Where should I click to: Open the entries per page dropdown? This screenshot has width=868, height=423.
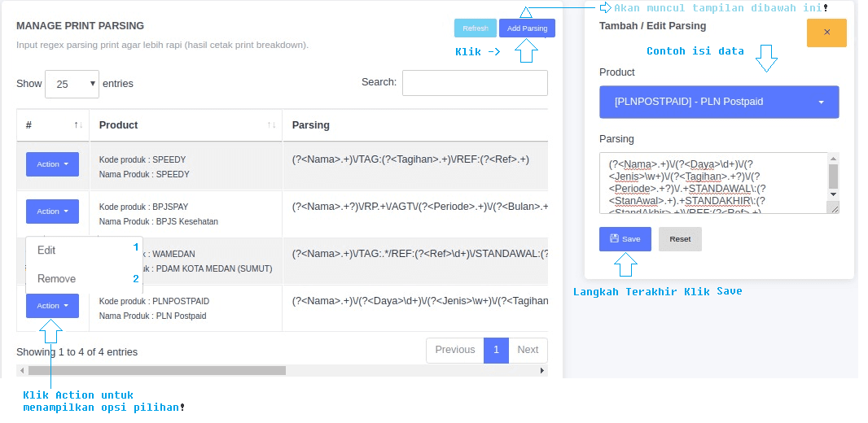72,84
